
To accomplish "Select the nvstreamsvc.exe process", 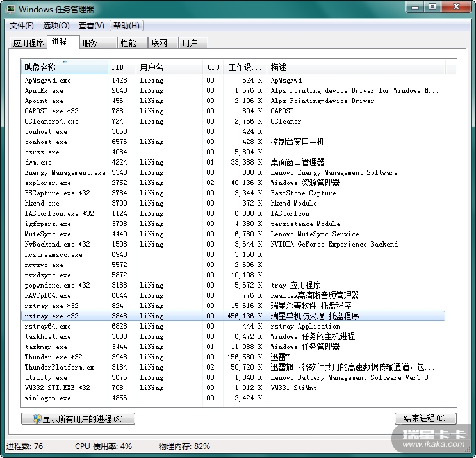I will point(233,254).
